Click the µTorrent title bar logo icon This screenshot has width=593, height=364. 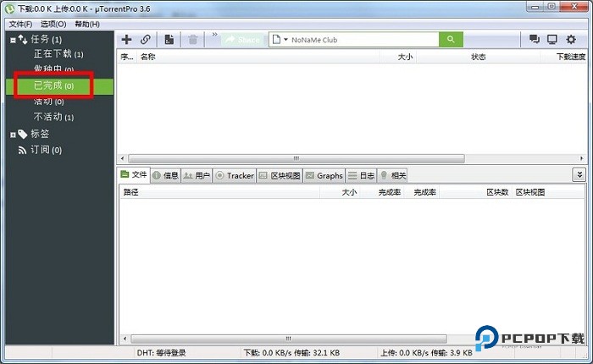click(10, 9)
